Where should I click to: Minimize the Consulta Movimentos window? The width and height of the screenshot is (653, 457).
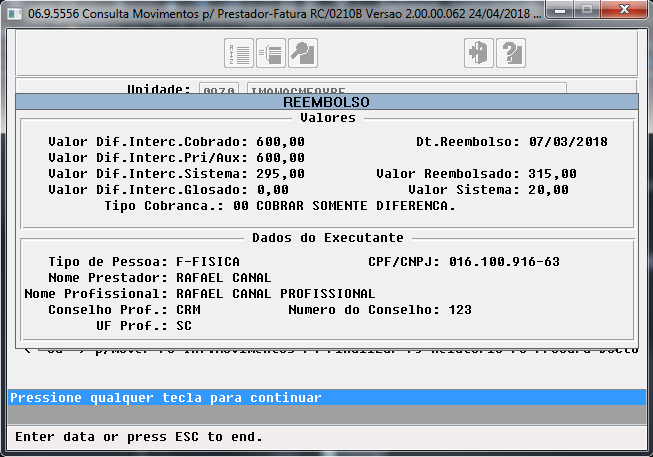tap(559, 9)
